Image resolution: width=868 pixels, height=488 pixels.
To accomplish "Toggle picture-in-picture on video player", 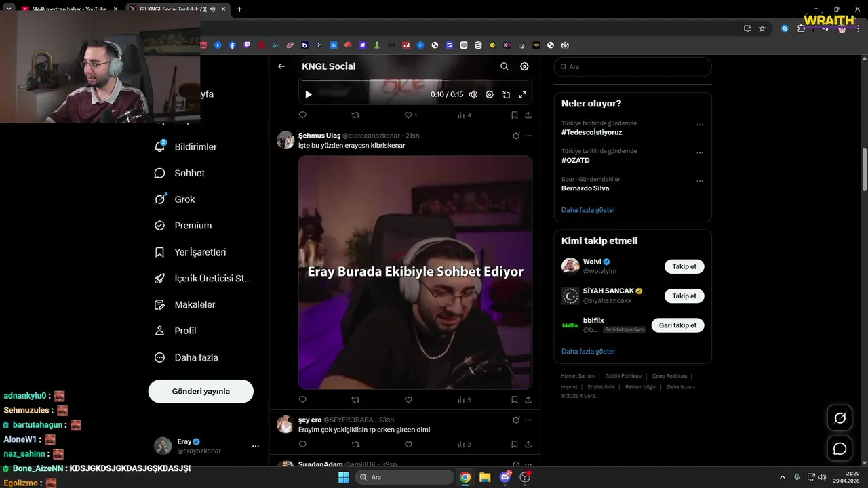I will 506,95.
